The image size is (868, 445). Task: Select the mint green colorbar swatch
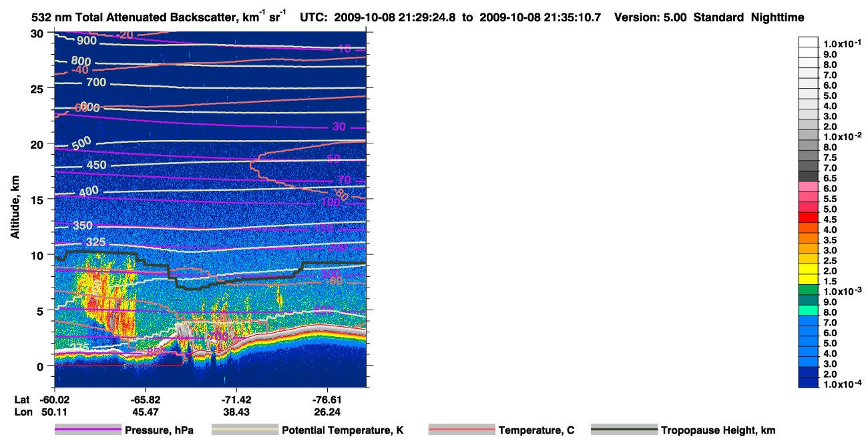point(809,311)
